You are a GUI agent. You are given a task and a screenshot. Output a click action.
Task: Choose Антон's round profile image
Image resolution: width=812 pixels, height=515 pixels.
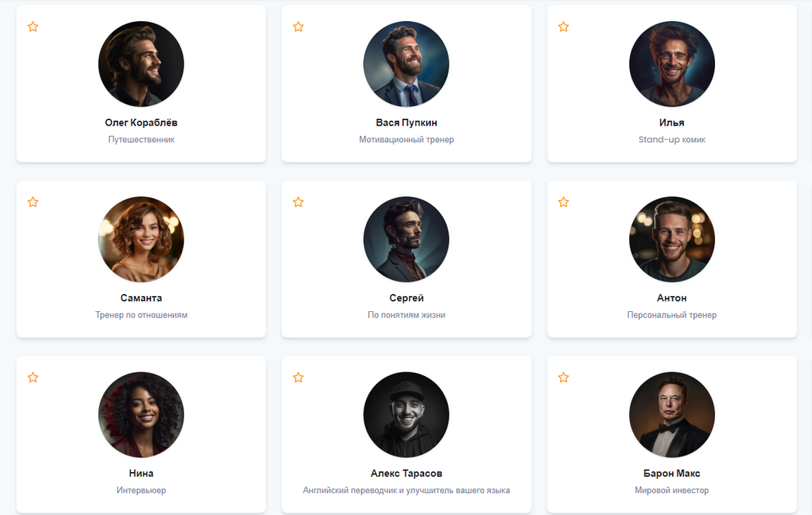tap(671, 239)
